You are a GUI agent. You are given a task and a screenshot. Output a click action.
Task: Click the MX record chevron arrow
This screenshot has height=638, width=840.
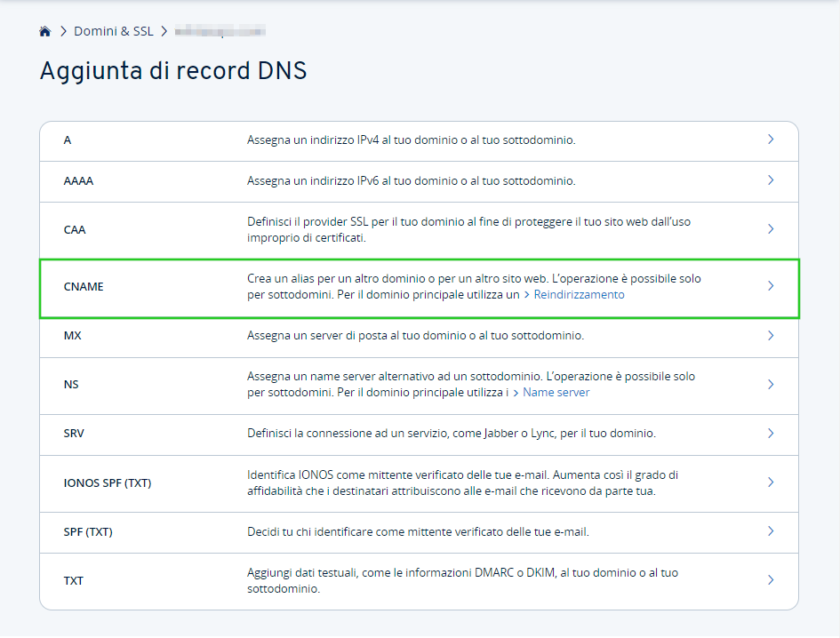click(x=770, y=336)
